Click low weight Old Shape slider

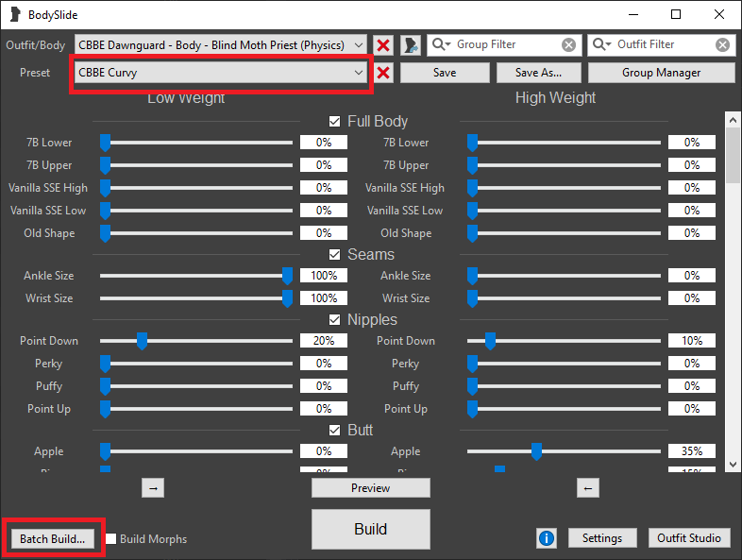click(196, 233)
